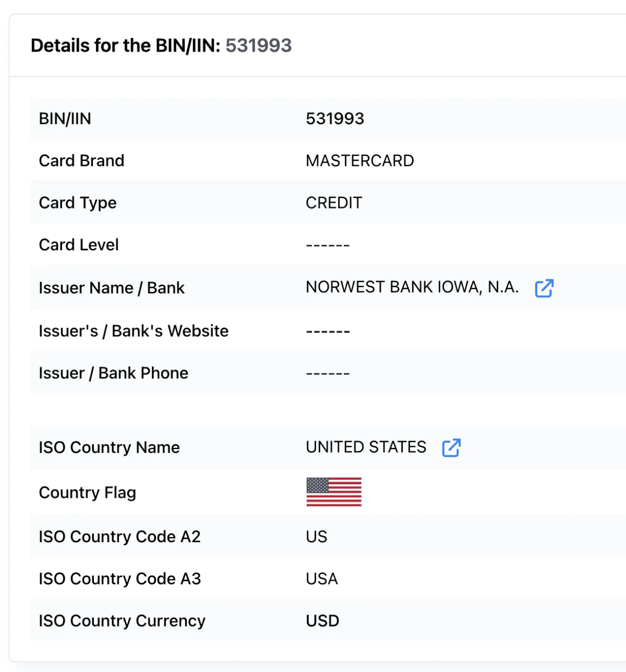The width and height of the screenshot is (626, 672).
Task: Click the Issuer / Bank Phone row label
Action: [113, 373]
